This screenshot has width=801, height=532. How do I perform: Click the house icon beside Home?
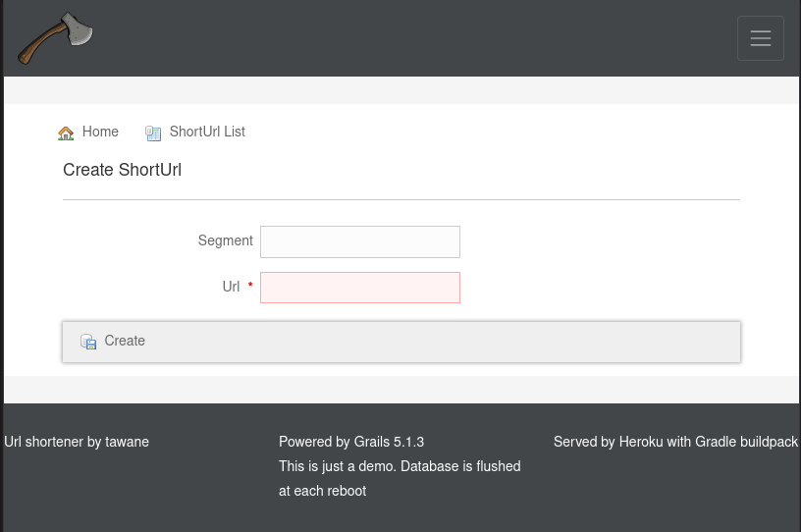pos(66,133)
